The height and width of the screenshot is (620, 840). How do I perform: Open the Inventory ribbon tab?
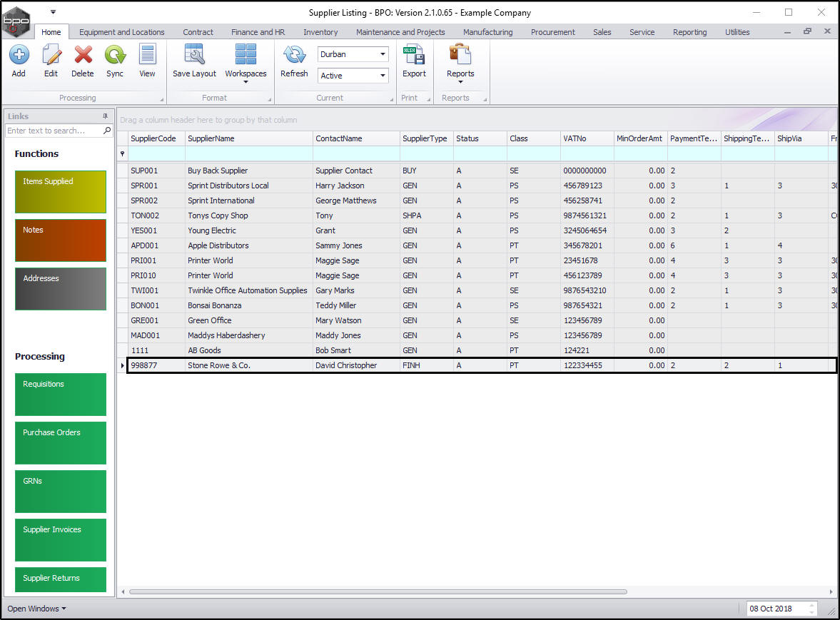point(320,32)
